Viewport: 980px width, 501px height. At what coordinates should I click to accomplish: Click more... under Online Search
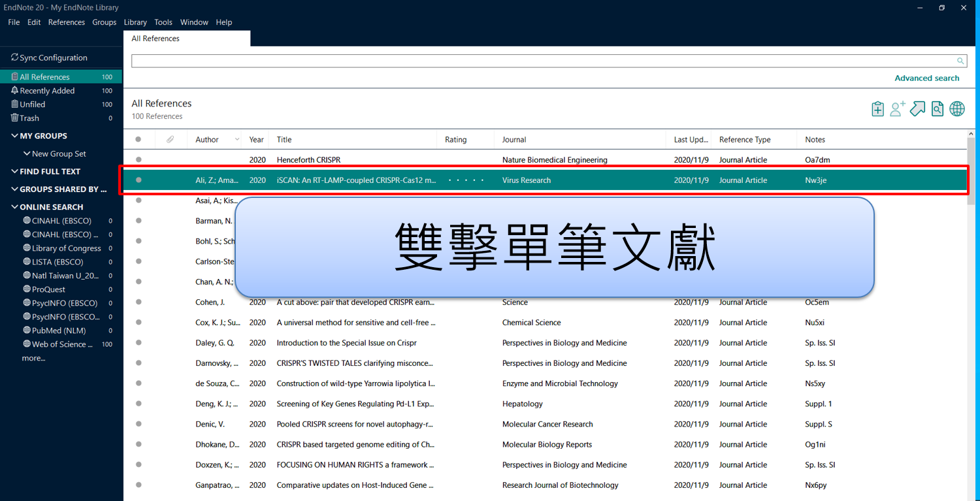(33, 358)
